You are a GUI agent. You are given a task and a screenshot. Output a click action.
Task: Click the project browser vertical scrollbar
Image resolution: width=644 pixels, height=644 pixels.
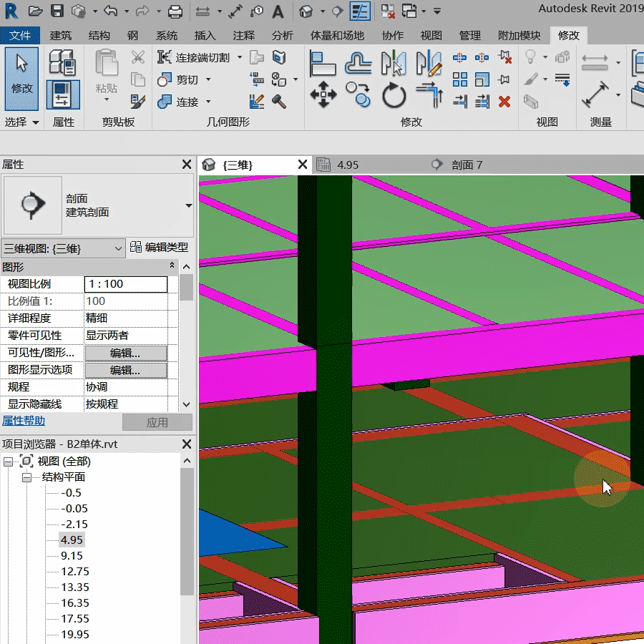tap(187, 533)
